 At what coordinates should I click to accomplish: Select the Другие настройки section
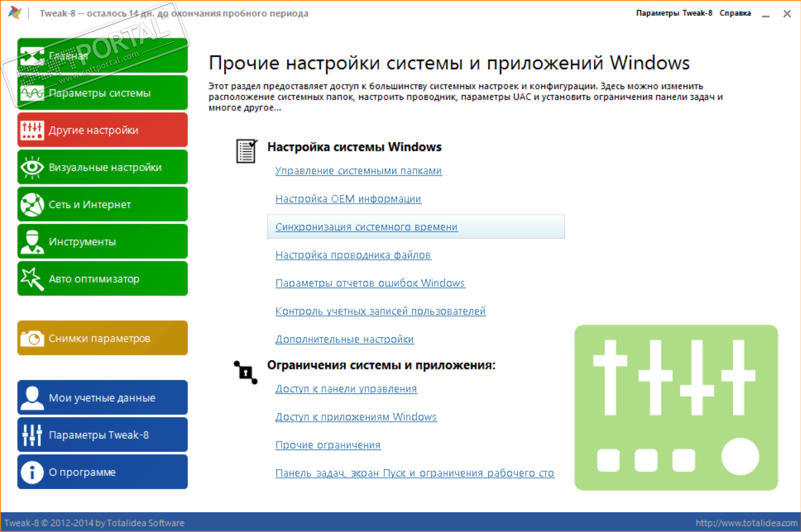coord(103,130)
